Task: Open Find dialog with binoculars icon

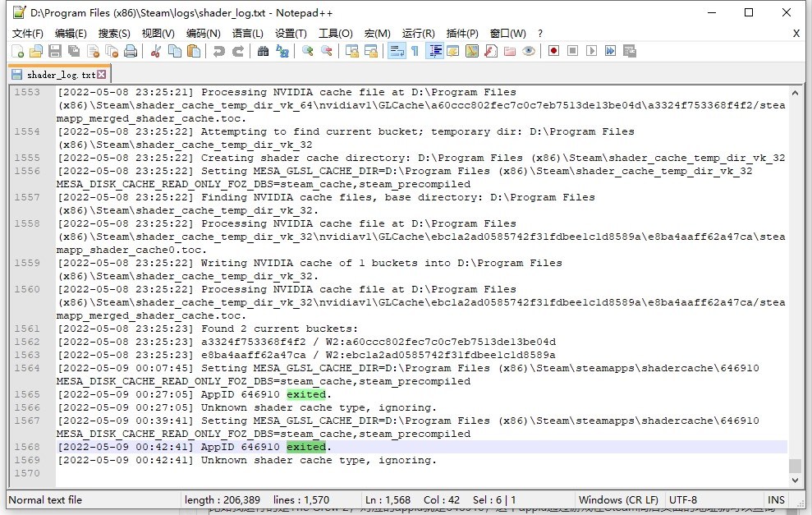Action: [263, 51]
